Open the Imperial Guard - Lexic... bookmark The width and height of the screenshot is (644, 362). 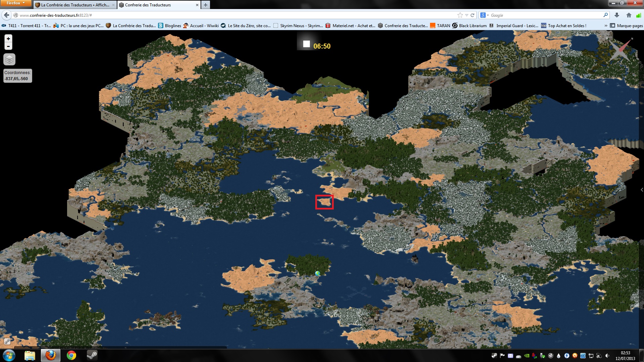coord(514,25)
